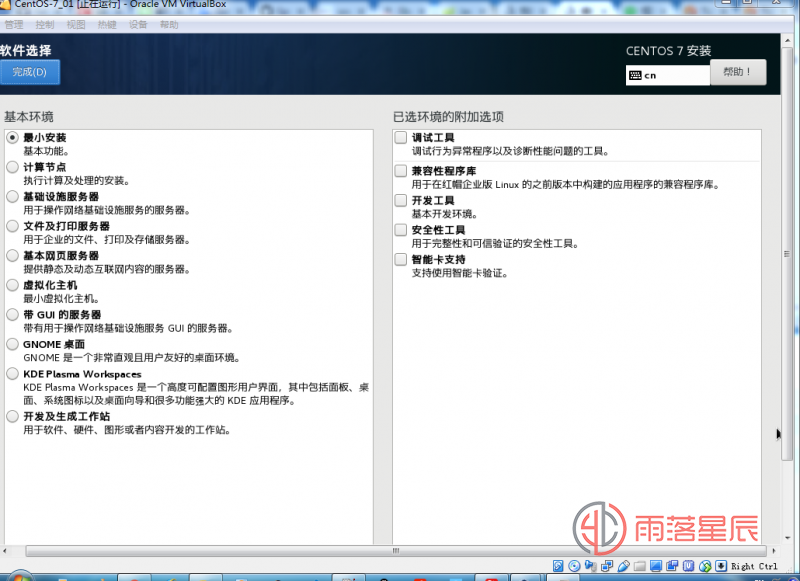Screen dimensions: 800x581
Task: Click the keyboard icon beside cn
Action: pos(635,75)
